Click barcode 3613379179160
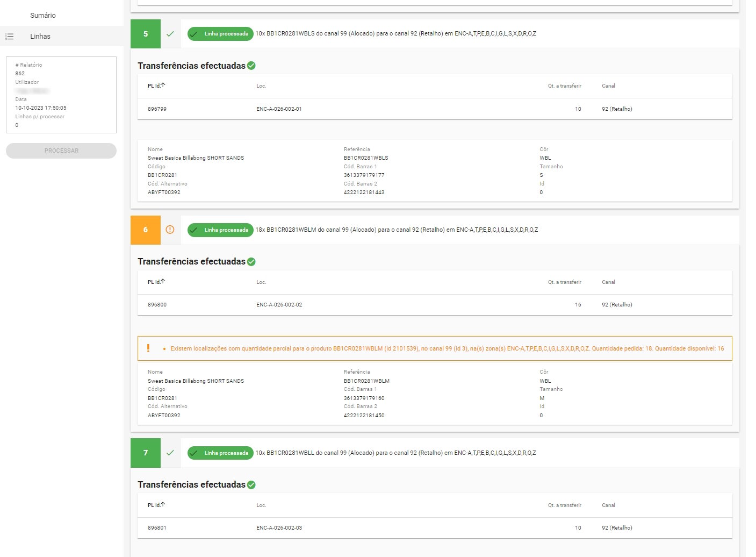The width and height of the screenshot is (756, 557). (x=364, y=398)
